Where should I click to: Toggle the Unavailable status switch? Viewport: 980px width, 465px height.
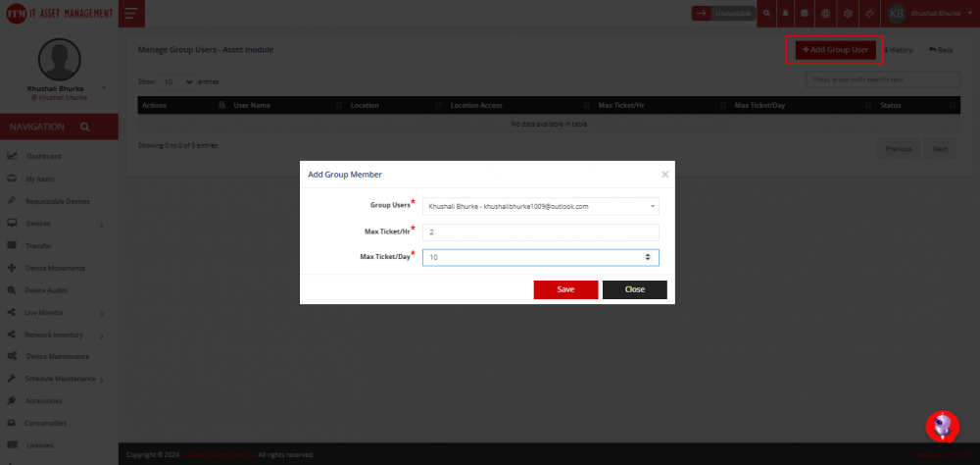(723, 13)
